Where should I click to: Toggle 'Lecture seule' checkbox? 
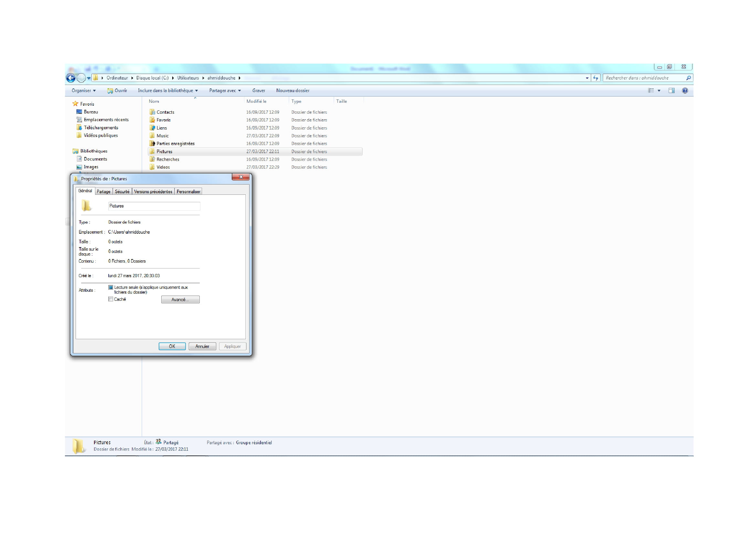(111, 288)
